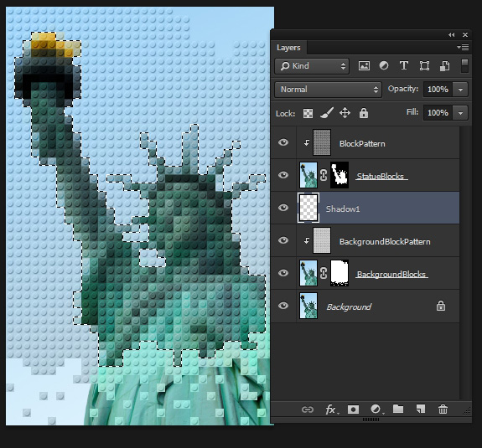
Task: Collapse Layers panel double-arrow icon
Action: click(x=451, y=35)
